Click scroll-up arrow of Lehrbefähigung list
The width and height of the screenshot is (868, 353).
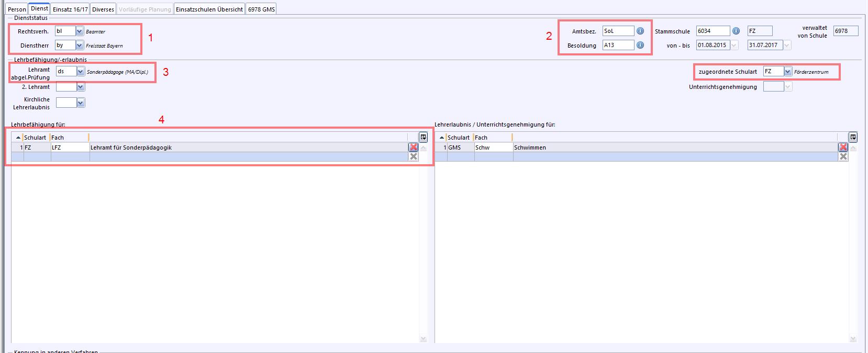point(424,148)
